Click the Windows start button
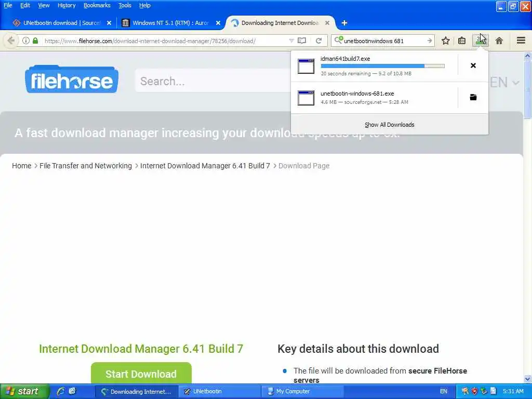 click(25, 391)
